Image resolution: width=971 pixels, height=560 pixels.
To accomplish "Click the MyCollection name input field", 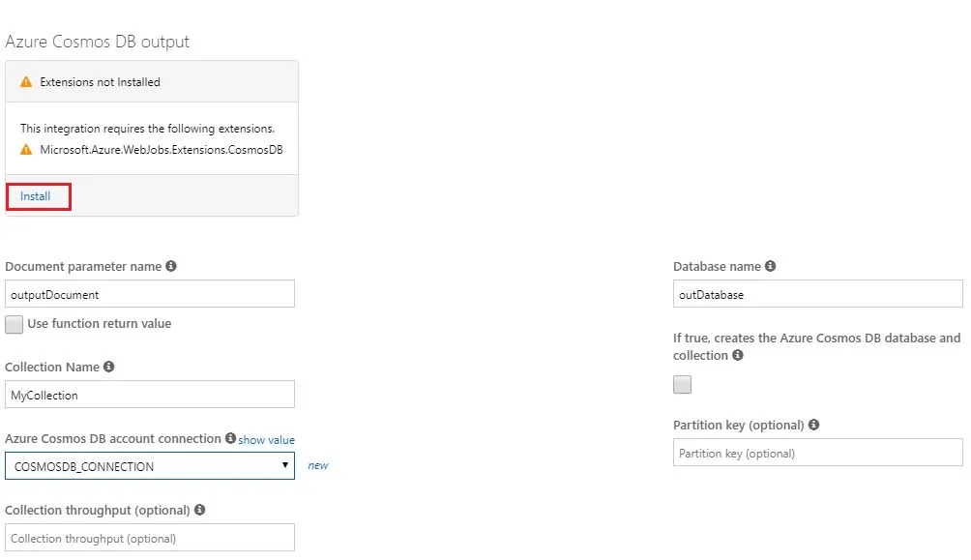I will (150, 395).
